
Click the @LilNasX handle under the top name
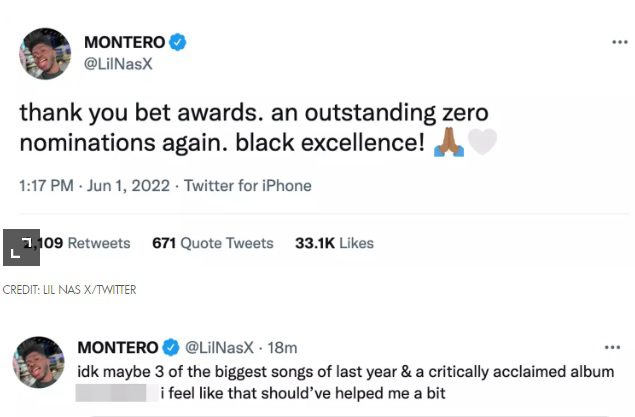point(120,64)
